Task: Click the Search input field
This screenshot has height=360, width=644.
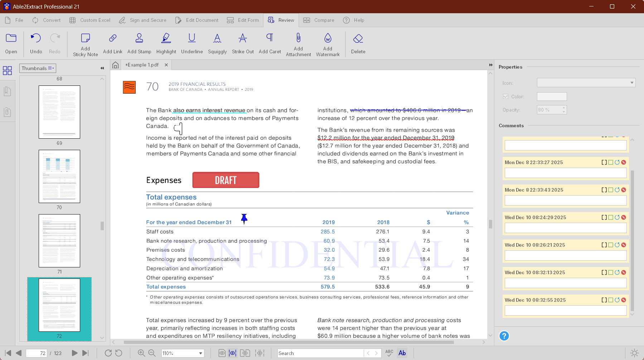Action: click(320, 353)
